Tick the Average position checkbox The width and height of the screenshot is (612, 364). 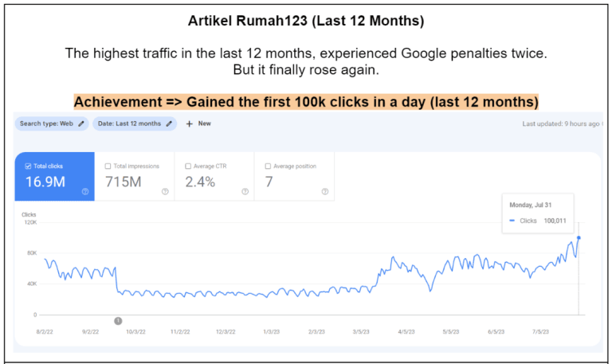(x=268, y=166)
